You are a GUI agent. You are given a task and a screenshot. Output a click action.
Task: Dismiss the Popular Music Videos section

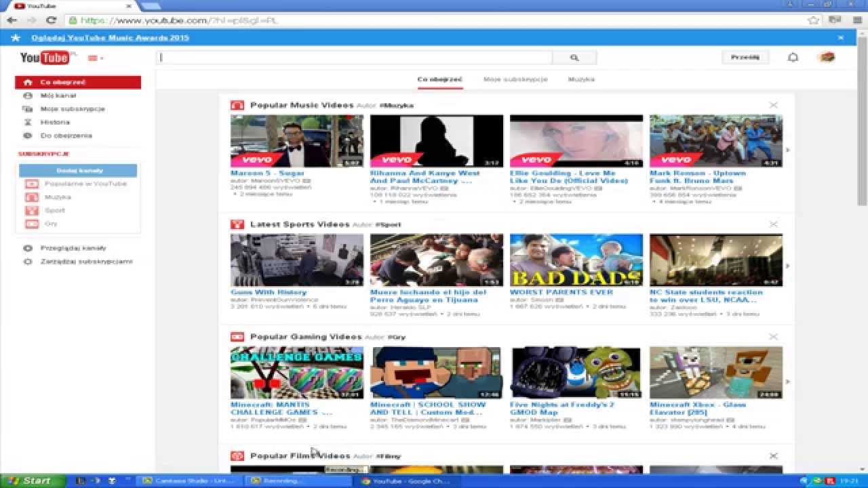(773, 105)
